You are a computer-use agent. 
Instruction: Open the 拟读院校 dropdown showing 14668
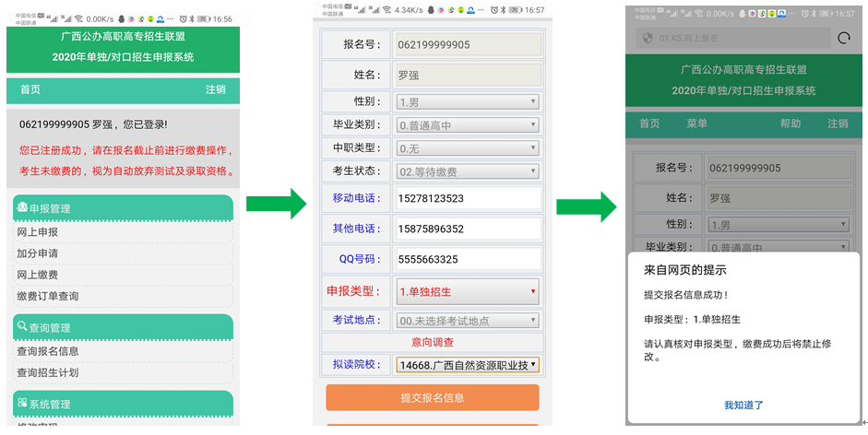pos(468,365)
